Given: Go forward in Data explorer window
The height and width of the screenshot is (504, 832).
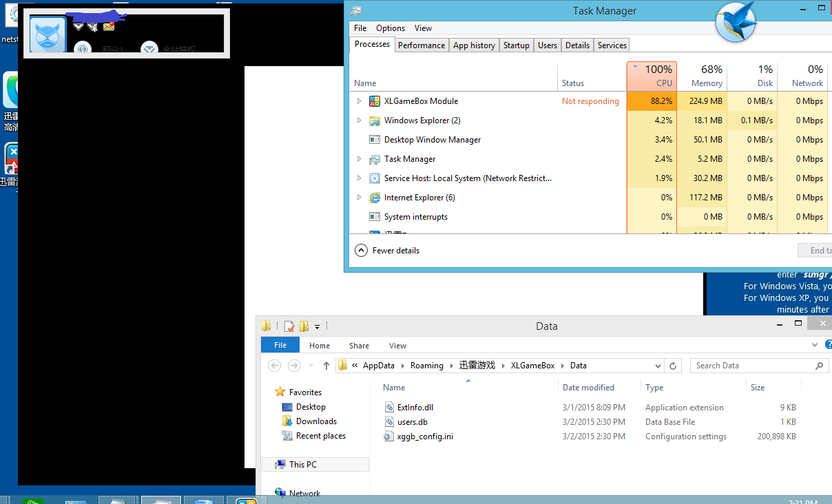Looking at the screenshot, I should click(x=294, y=366).
